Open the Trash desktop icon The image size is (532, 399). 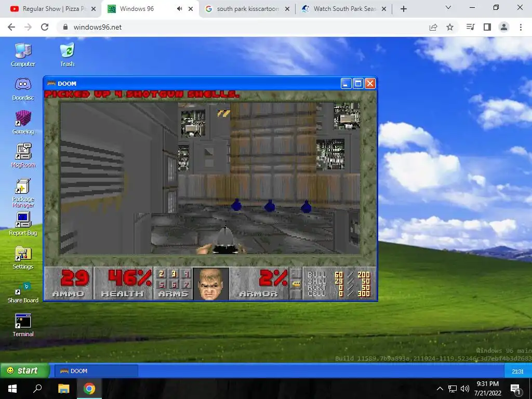[67, 55]
